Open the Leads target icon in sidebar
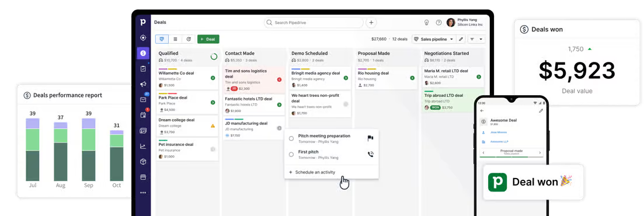The image size is (644, 216). [143, 37]
